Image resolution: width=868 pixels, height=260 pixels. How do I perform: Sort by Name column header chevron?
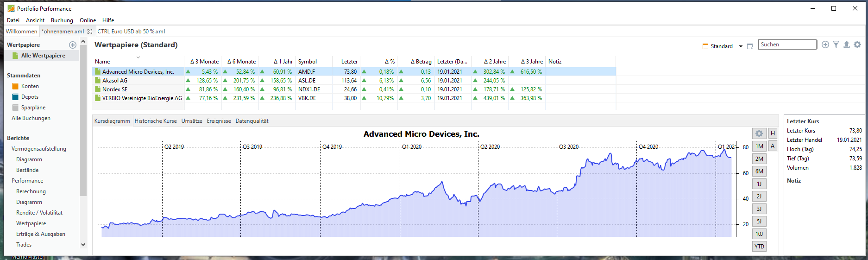point(138,57)
